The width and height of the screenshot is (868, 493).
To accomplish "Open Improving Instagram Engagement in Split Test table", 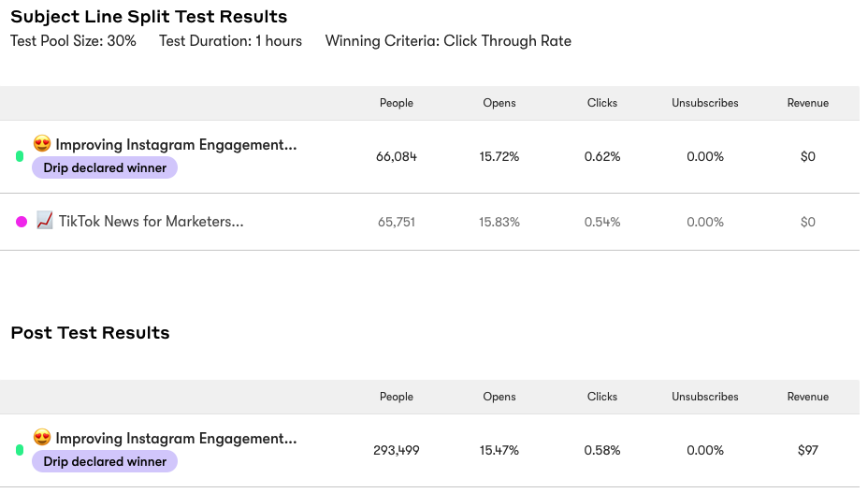I will pos(176,145).
